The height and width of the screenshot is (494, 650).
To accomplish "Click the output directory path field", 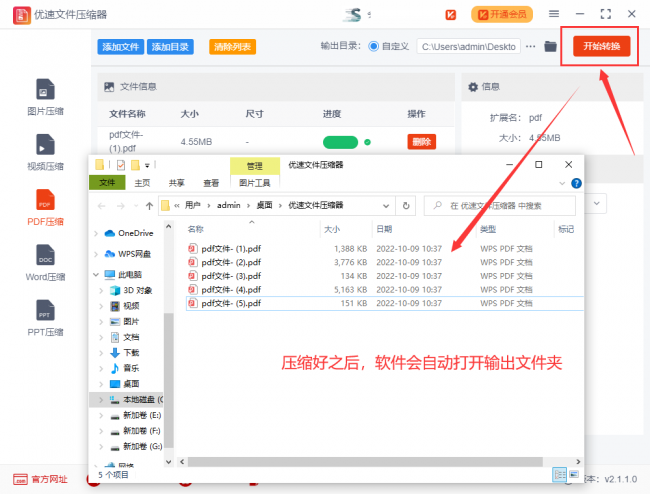I will [468, 46].
